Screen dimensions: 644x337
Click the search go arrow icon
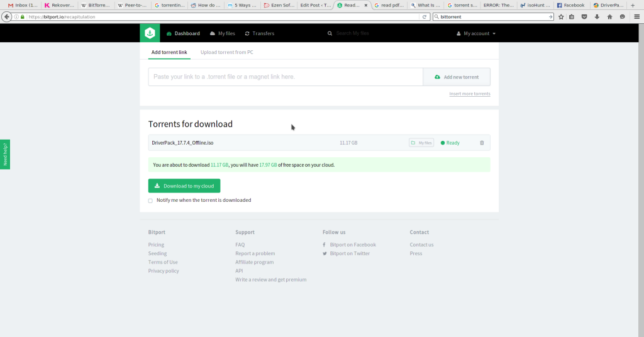point(550,17)
